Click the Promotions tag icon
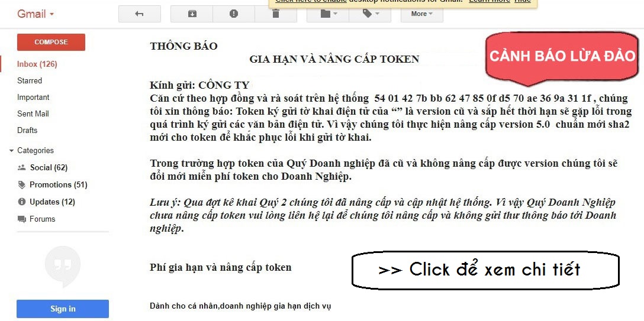The height and width of the screenshot is (321, 644). [x=22, y=185]
